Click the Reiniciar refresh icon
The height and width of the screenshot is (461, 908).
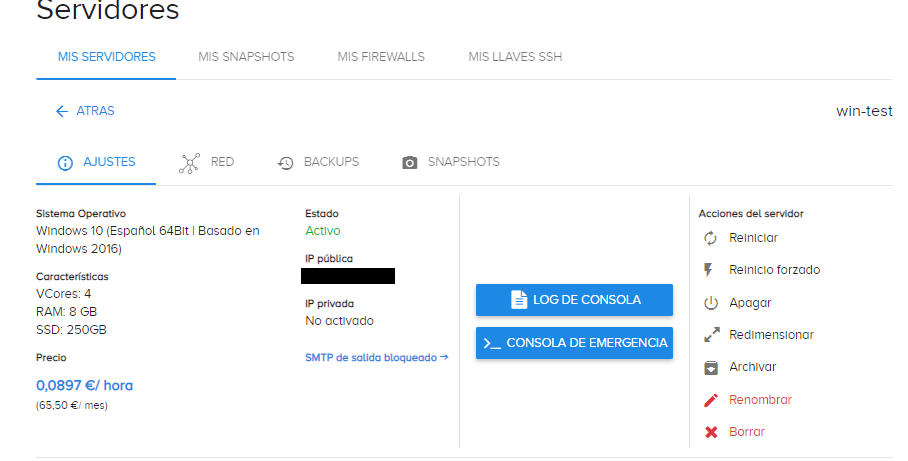[711, 238]
